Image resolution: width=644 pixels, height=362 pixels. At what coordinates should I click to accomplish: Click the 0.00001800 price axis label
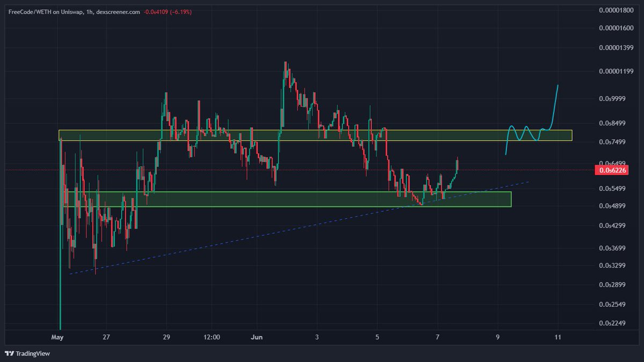616,10
